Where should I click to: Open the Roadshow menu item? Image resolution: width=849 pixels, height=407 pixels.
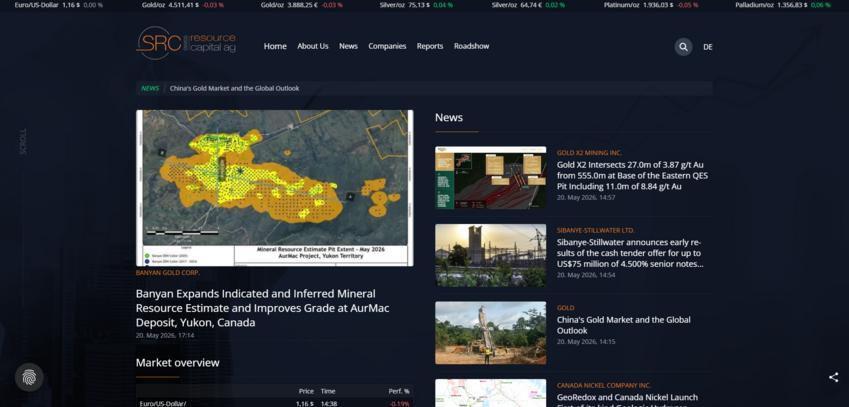coord(471,47)
